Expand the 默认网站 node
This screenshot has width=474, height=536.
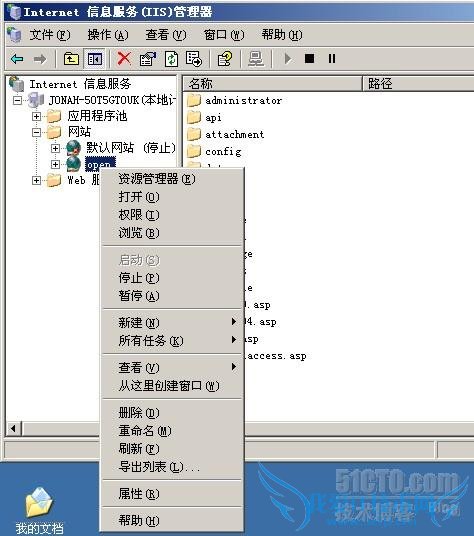coord(55,148)
